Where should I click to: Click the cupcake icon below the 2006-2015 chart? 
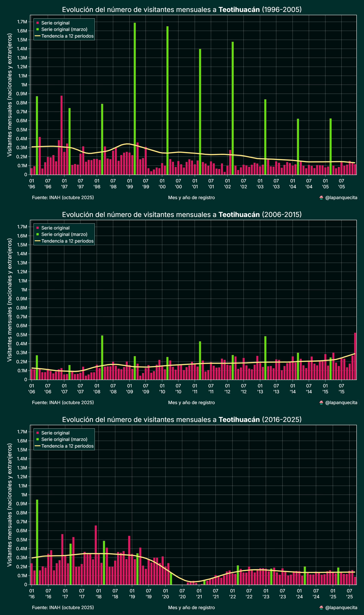pyautogui.click(x=321, y=403)
